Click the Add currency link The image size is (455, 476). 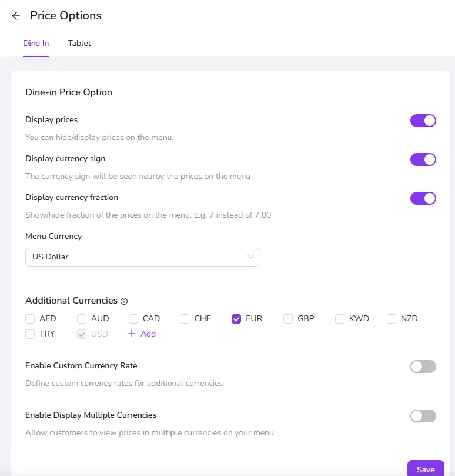coord(142,334)
